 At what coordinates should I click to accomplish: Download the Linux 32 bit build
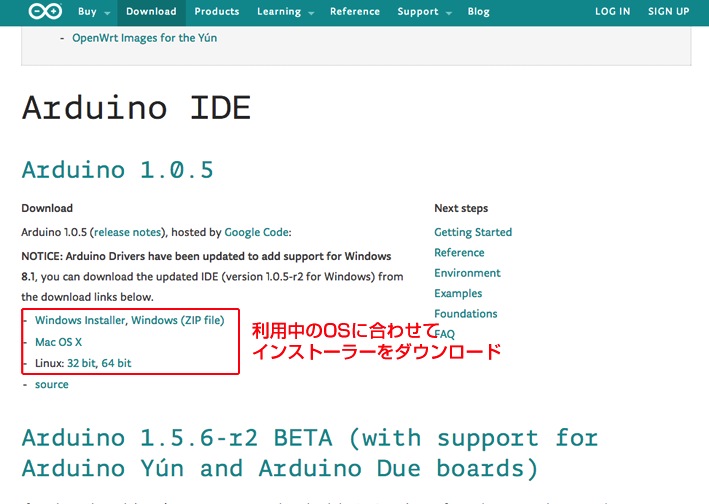[81, 363]
